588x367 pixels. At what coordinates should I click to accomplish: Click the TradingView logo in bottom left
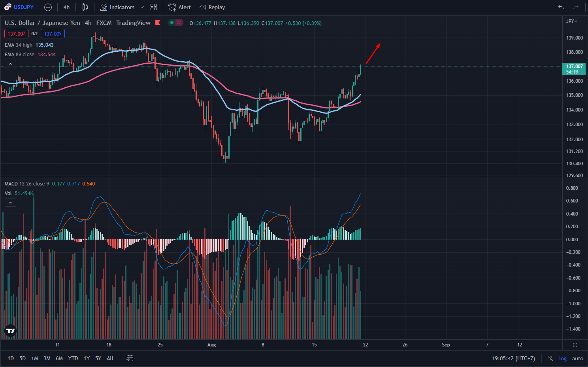[x=10, y=330]
